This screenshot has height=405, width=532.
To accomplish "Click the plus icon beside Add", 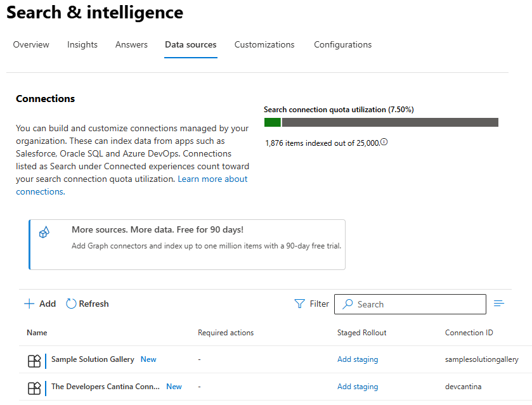I will tap(29, 304).
